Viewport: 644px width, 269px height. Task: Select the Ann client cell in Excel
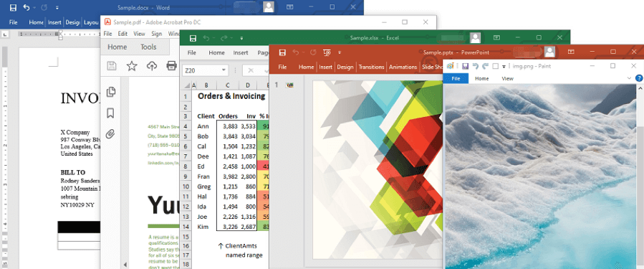[203, 126]
